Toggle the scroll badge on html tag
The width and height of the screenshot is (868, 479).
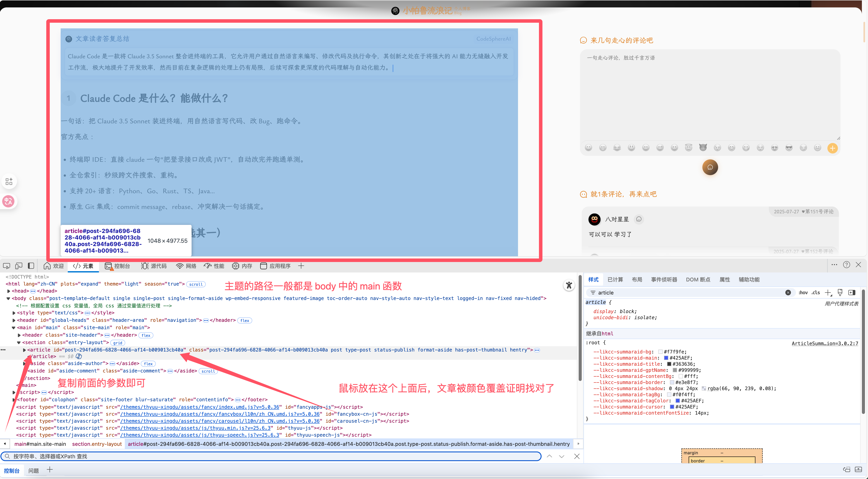196,284
